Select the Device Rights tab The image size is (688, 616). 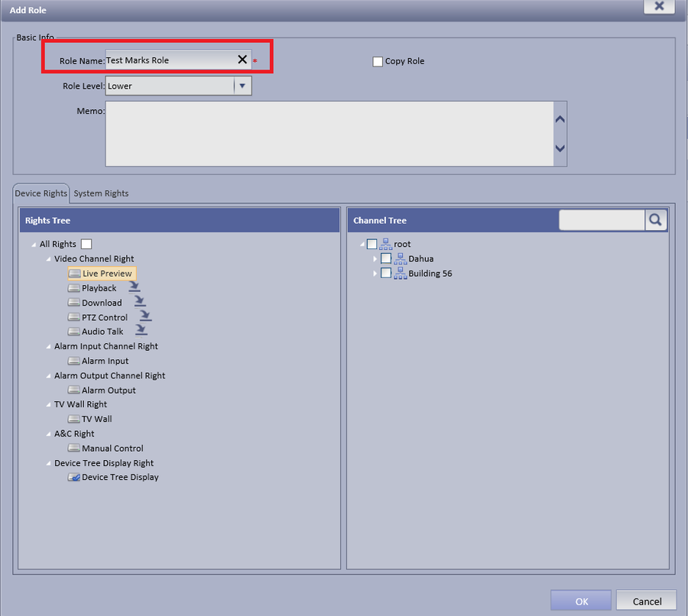tap(41, 193)
